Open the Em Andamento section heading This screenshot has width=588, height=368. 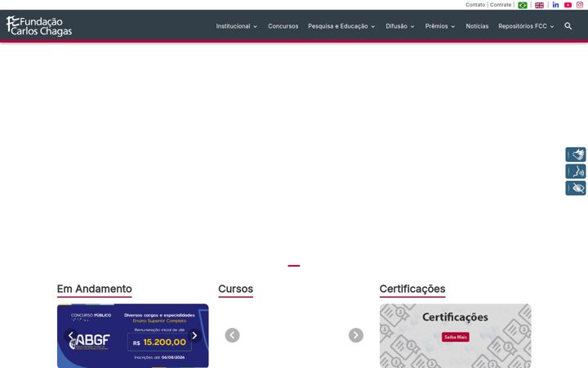[x=95, y=289]
